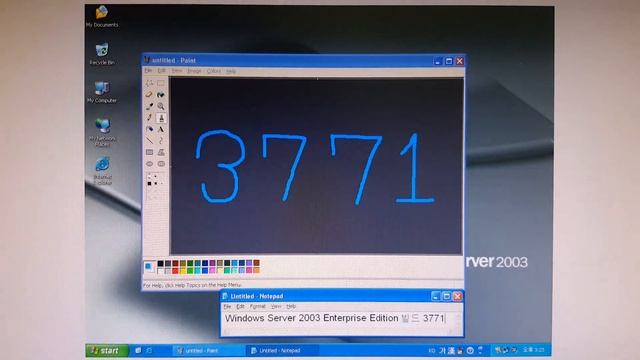Pick the bright green swatch in palette
640x360 pixels.
coord(190,271)
